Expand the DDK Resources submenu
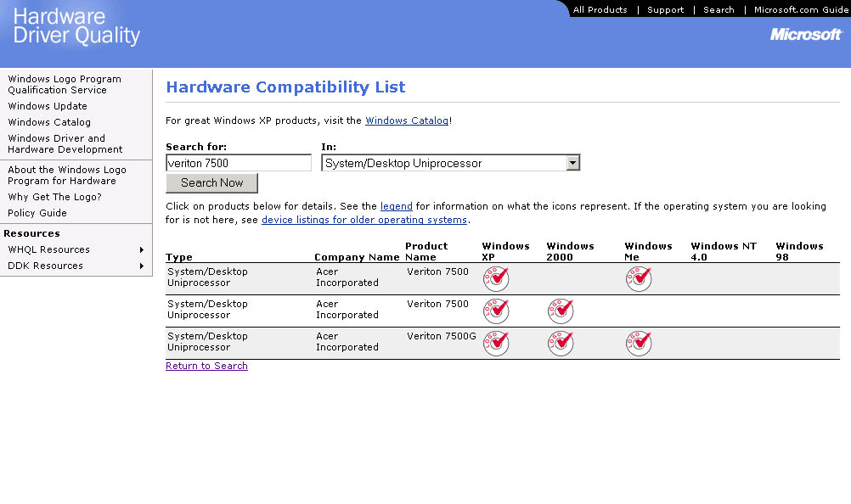This screenshot has width=851, height=504. pos(75,266)
